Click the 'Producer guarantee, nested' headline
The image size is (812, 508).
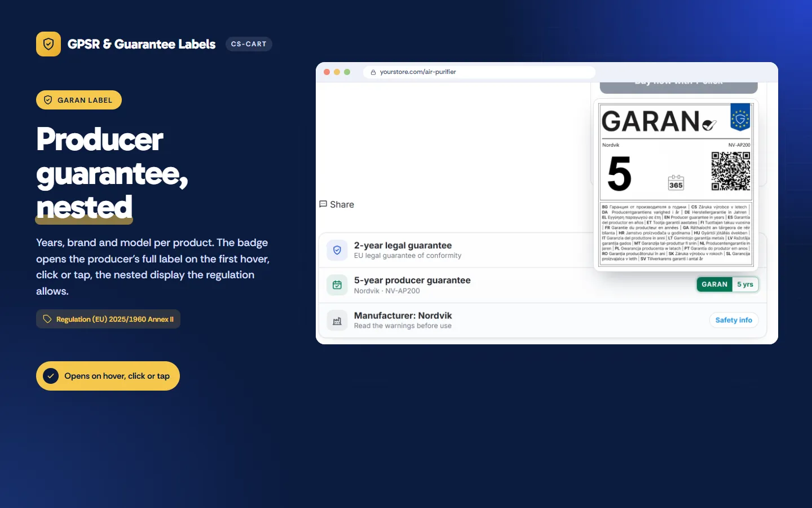112,173
